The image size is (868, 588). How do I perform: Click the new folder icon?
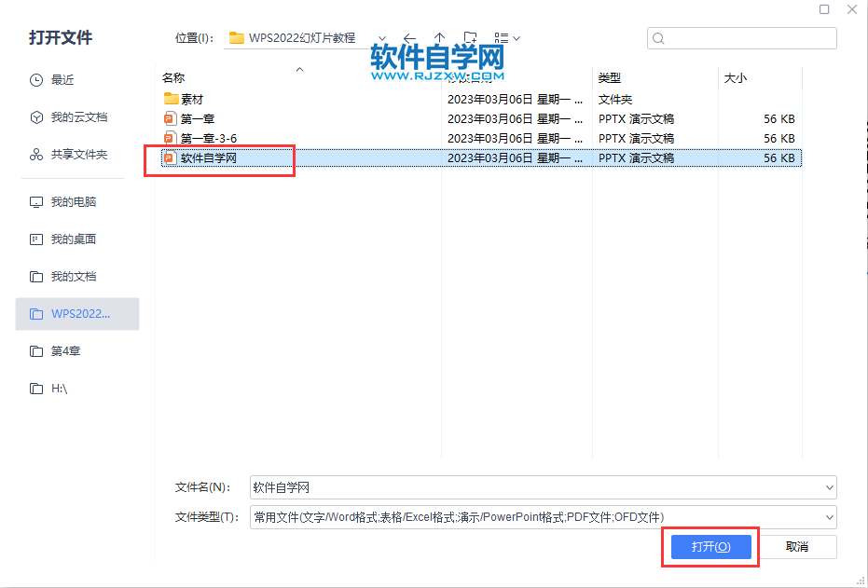tap(470, 37)
